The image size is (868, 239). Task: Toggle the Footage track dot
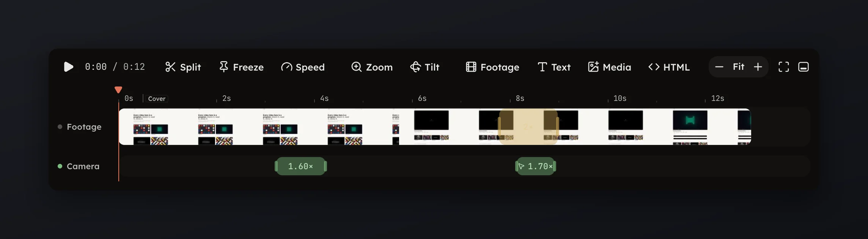click(60, 127)
